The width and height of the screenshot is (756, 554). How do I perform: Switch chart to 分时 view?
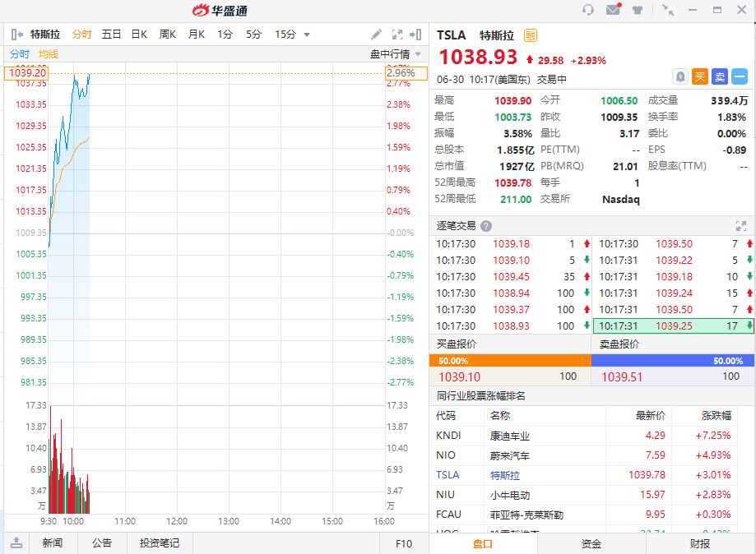(81, 35)
